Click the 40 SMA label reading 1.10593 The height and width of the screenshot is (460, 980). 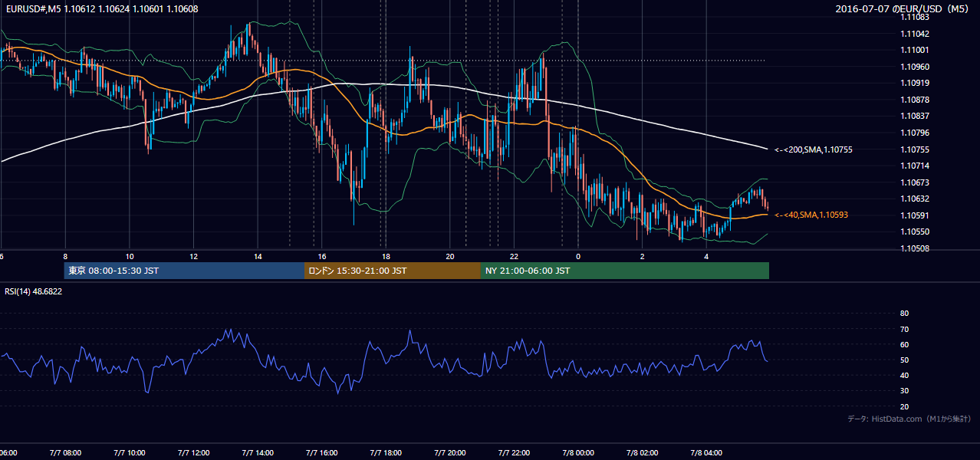coord(811,215)
